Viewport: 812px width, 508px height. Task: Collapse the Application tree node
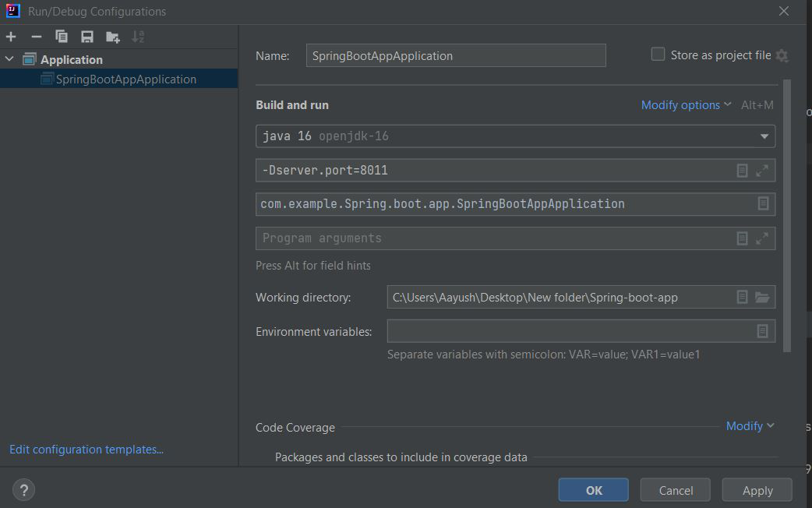point(9,59)
